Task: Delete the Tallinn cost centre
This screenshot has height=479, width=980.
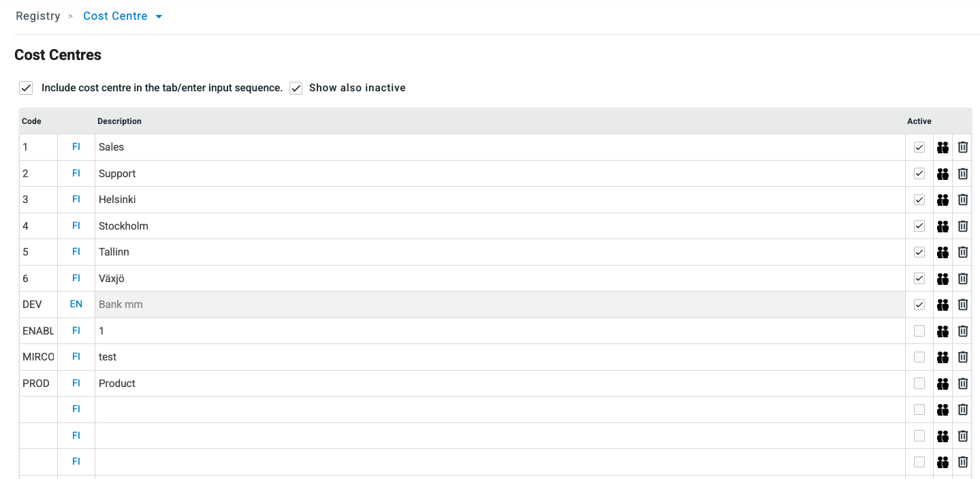Action: (x=963, y=252)
